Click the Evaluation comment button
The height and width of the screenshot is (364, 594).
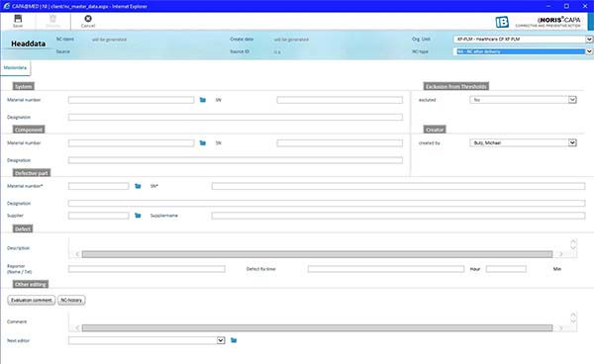click(x=32, y=300)
